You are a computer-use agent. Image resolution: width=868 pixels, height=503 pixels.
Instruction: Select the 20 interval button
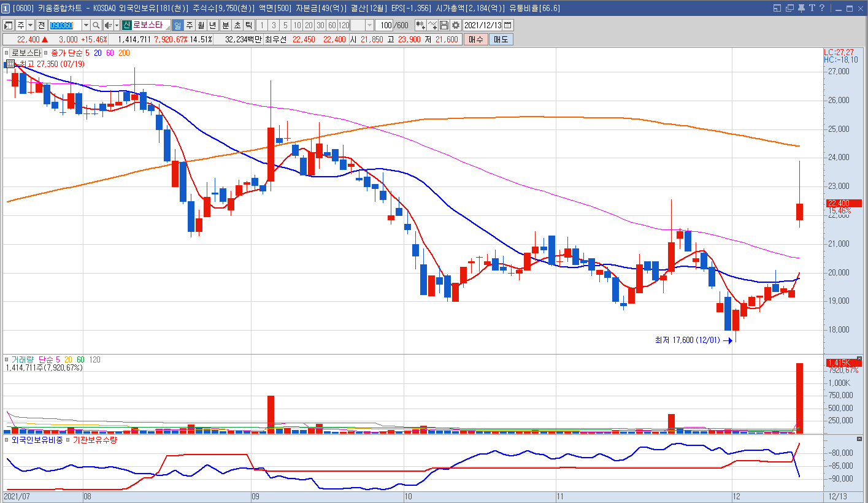[x=309, y=25]
